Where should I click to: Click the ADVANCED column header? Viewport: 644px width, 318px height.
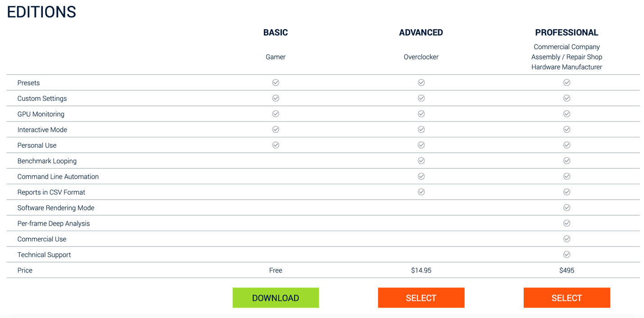(x=421, y=32)
